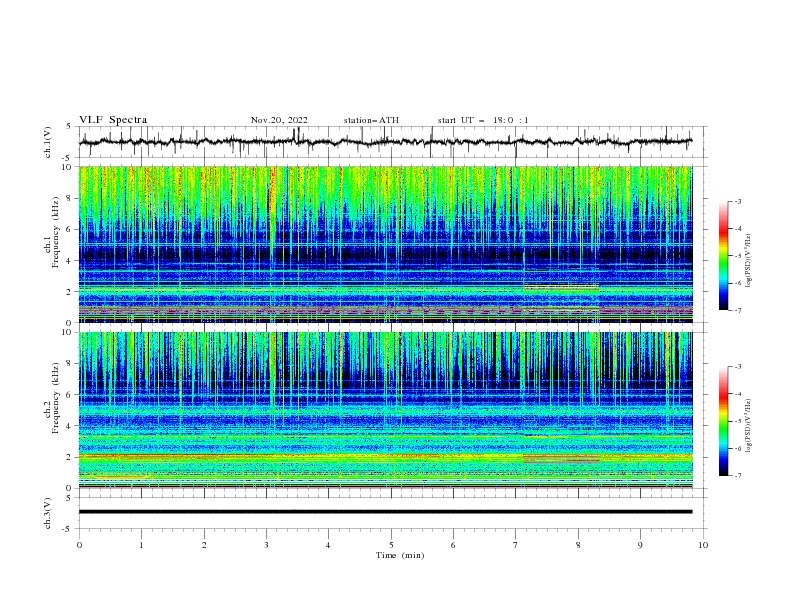Click the ch.1 PSD color scale bar

coord(723,256)
